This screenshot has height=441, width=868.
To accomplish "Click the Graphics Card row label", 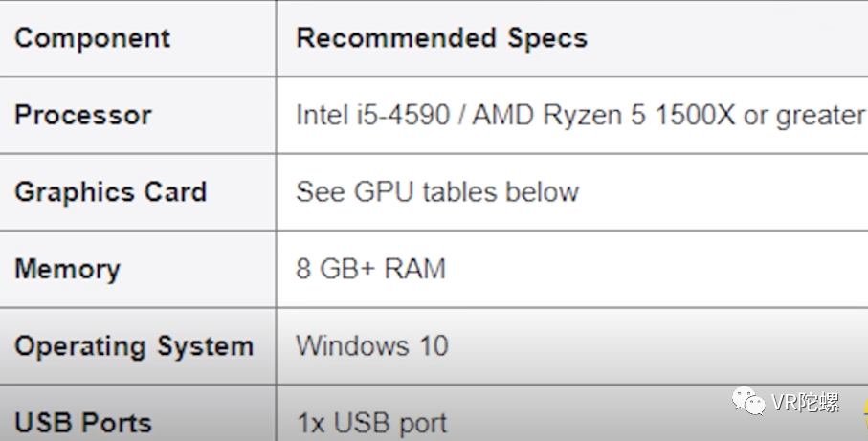I will point(111,192).
